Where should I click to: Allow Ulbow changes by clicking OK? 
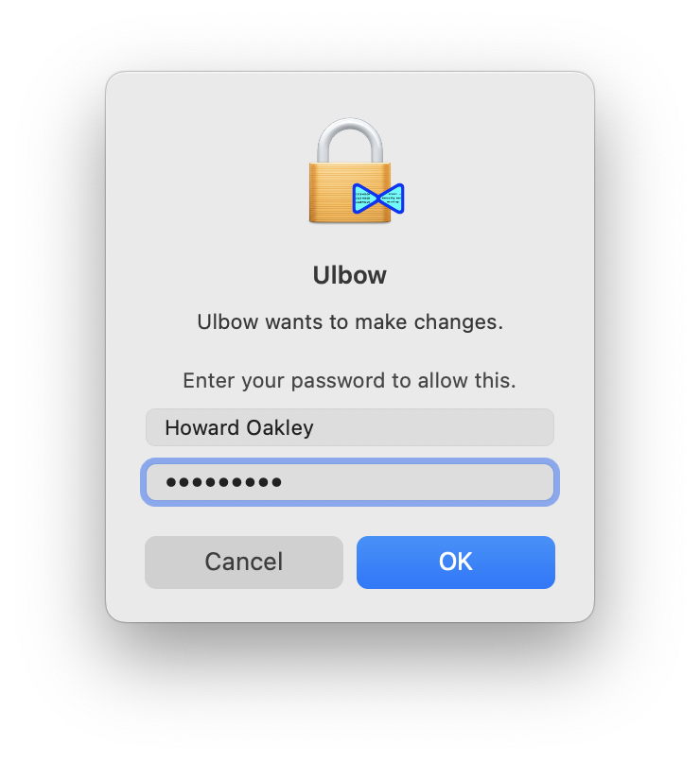click(456, 563)
